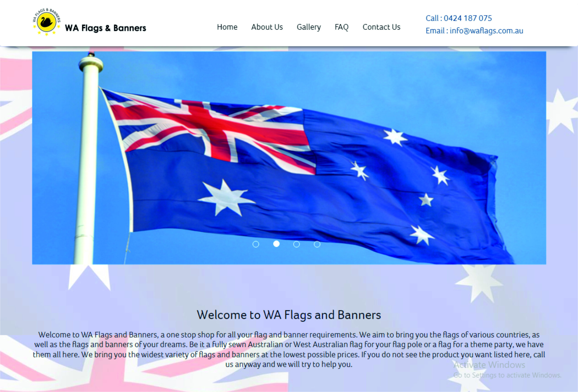Switch to the third slide via its dot
The image size is (578, 392).
pyautogui.click(x=296, y=244)
